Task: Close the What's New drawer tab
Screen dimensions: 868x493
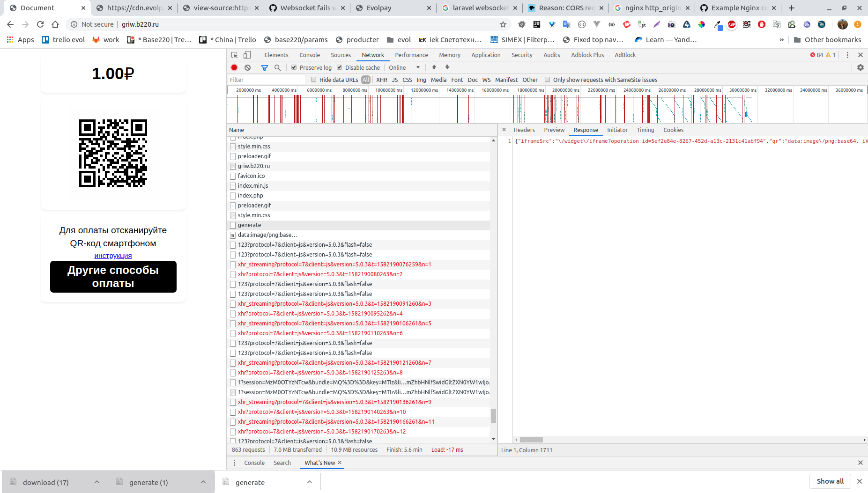Action: pos(340,463)
